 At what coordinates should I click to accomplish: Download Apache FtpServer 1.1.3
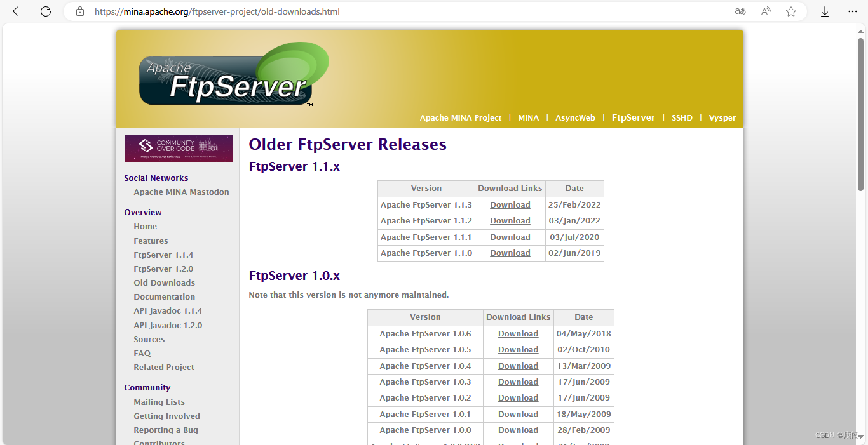(x=510, y=204)
